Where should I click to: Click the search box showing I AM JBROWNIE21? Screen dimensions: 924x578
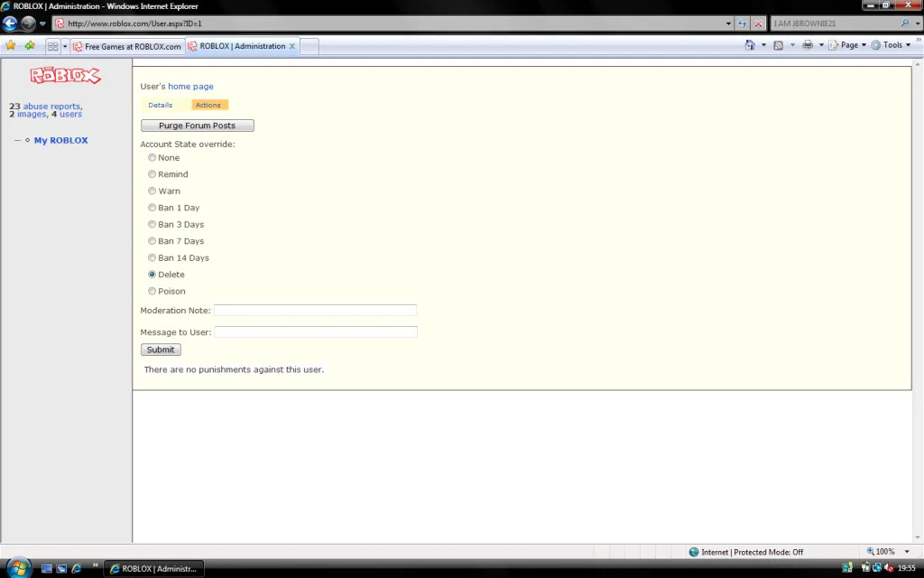click(836, 23)
